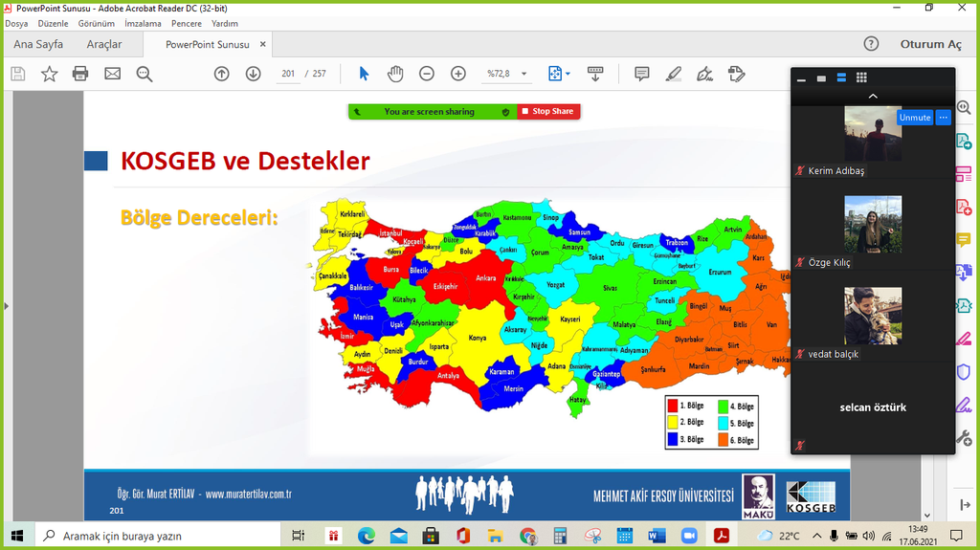Open more options for Kerim Adıbaş
Screen dimensions: 980x550
(x=943, y=118)
